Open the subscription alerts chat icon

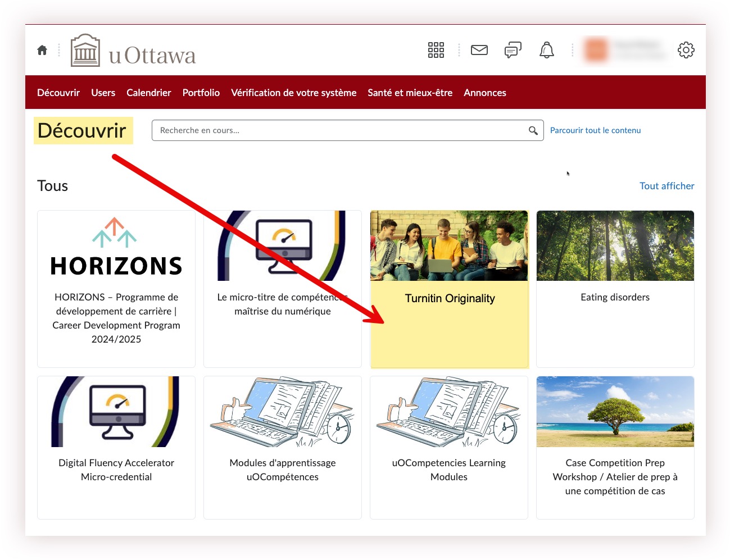(x=513, y=50)
